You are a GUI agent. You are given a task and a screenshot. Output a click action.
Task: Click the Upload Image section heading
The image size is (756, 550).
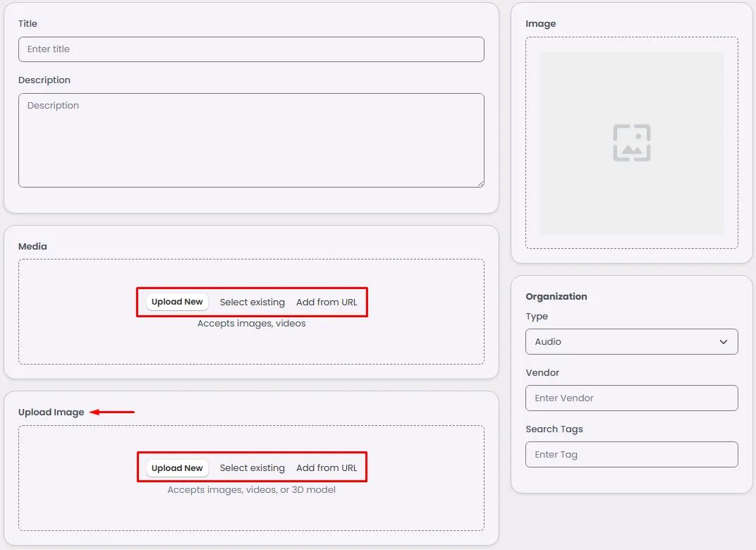click(x=51, y=412)
